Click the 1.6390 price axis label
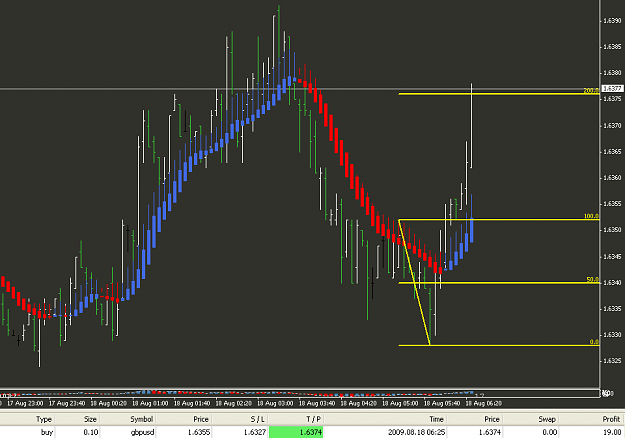The width and height of the screenshot is (625, 438). [612, 21]
